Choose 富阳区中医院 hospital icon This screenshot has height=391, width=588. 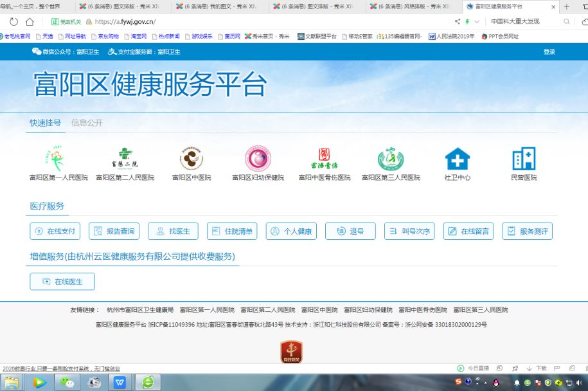pos(192,158)
